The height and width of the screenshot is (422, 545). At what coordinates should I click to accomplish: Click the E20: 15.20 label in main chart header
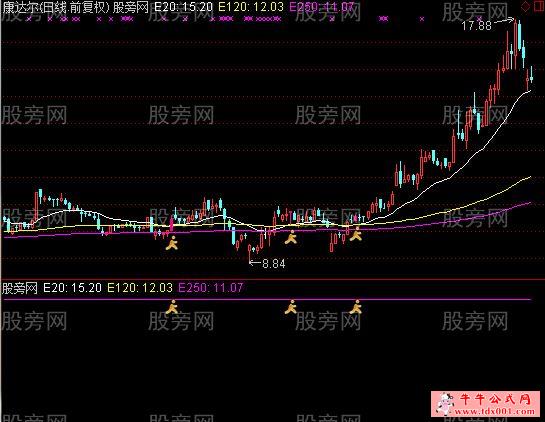183,7
